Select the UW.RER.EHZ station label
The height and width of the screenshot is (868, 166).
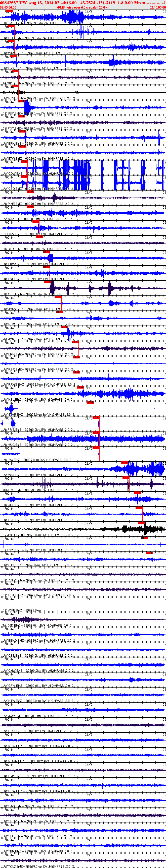[38, 370]
